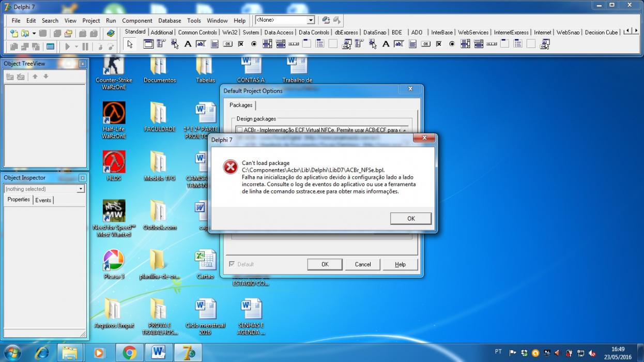644x362 pixels.
Task: Click the Google Chrome taskbar icon
Action: pos(130,353)
